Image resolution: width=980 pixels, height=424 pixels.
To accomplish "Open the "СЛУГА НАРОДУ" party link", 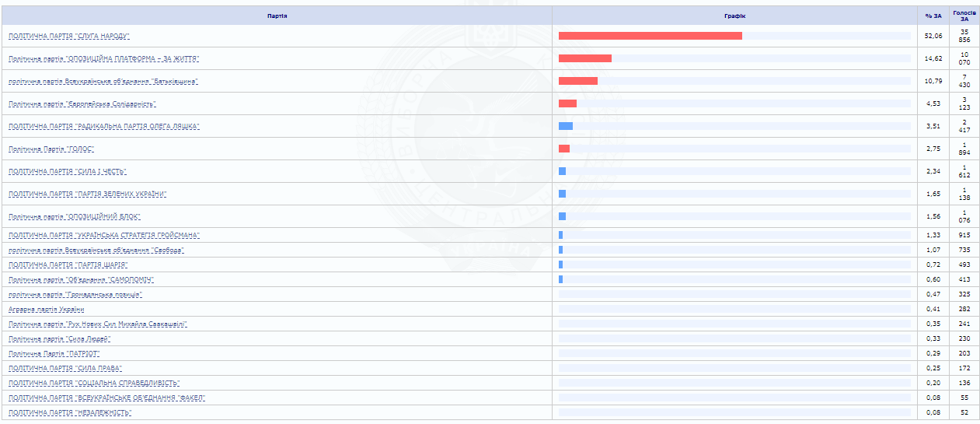I will [x=68, y=37].
